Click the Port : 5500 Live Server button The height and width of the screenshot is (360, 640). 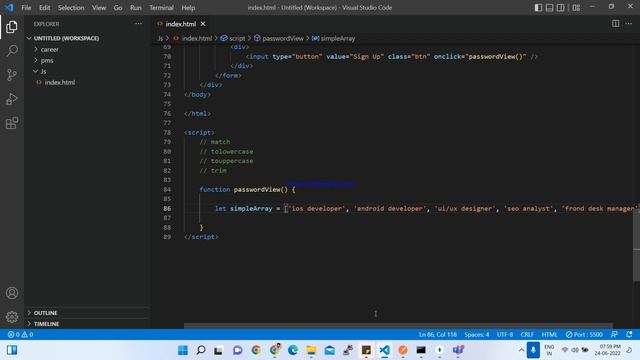point(584,334)
